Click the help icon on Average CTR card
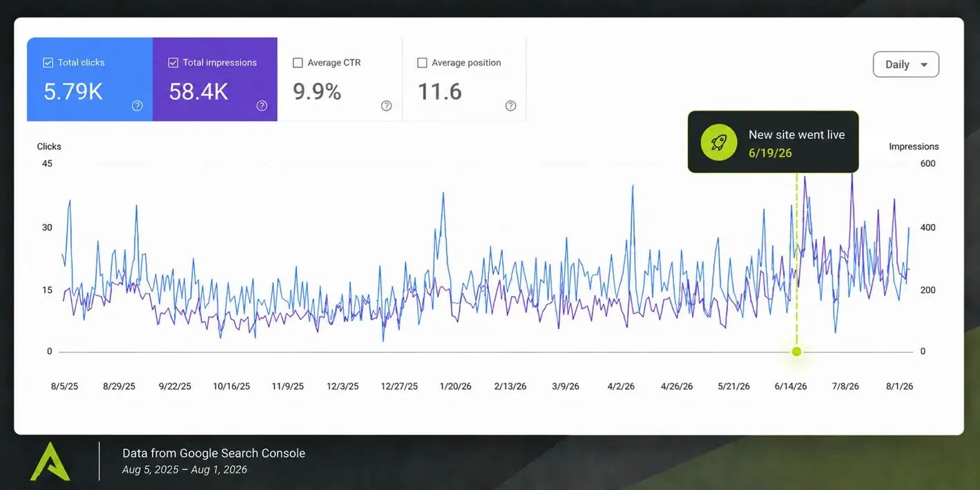The width and height of the screenshot is (980, 490). [x=386, y=106]
